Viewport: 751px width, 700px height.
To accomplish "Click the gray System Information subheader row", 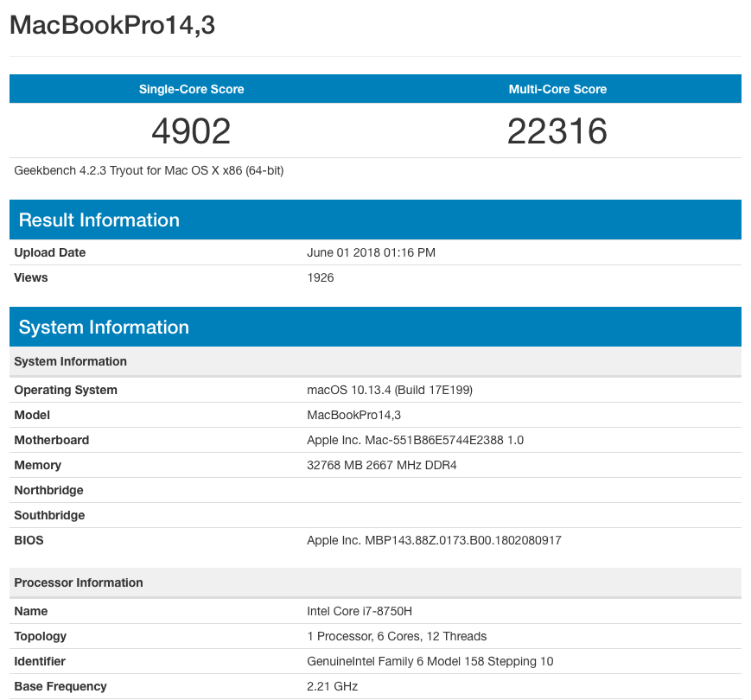I will (375, 361).
